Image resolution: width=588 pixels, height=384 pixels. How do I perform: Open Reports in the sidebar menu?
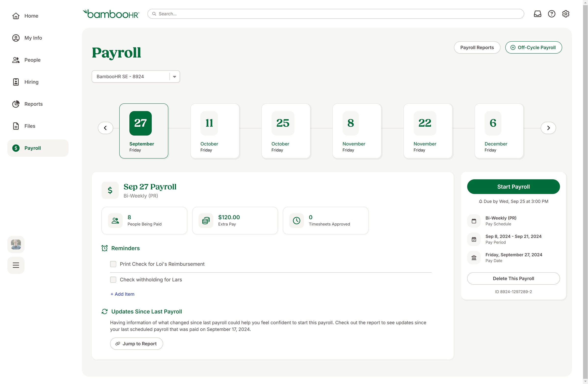click(x=33, y=104)
